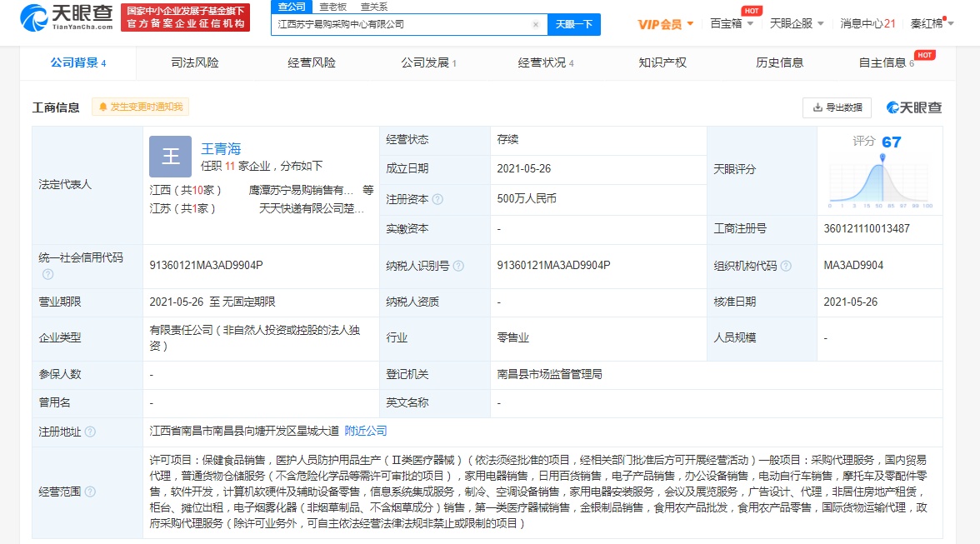Click the organization code MA3AD9904

pyautogui.click(x=853, y=266)
